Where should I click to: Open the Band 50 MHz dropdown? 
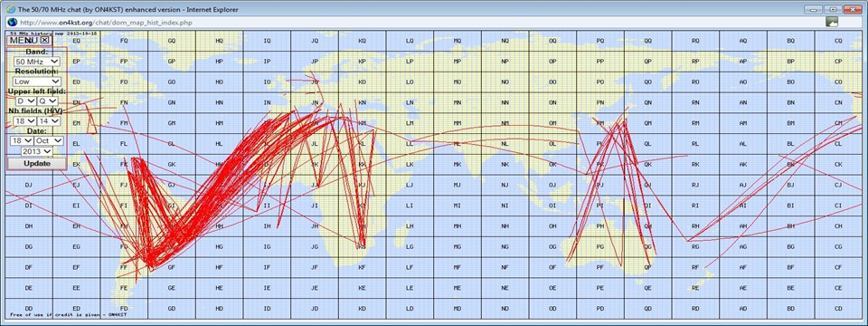[37, 62]
